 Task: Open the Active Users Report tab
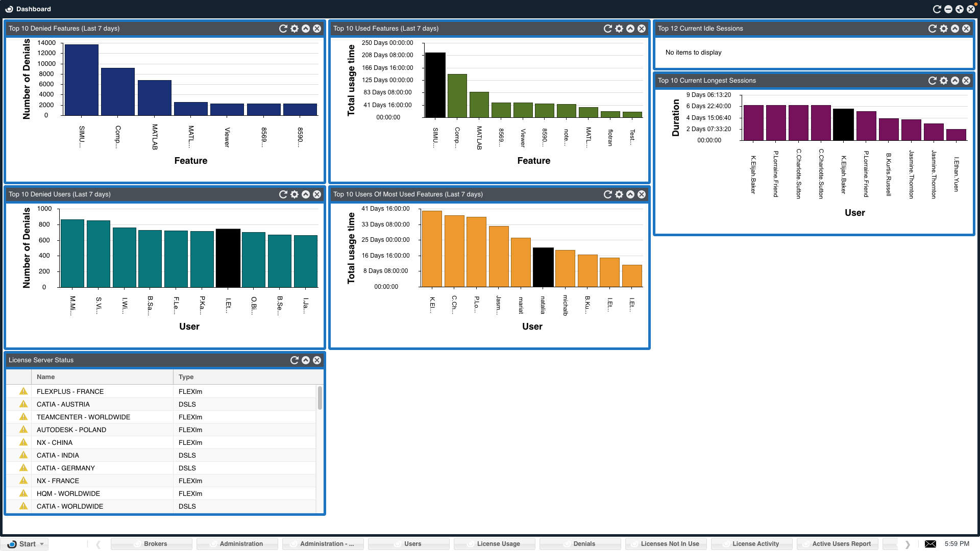point(841,544)
